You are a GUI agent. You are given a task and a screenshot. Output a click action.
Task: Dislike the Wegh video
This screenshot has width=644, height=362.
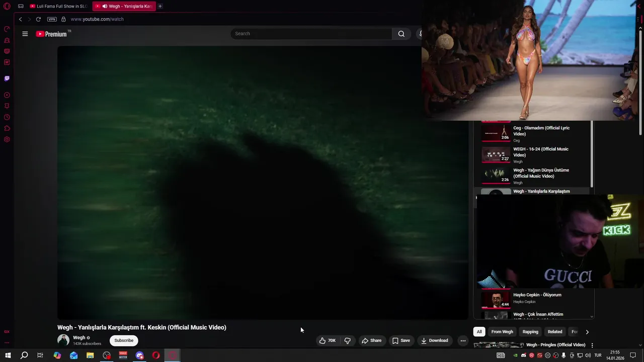tap(347, 340)
